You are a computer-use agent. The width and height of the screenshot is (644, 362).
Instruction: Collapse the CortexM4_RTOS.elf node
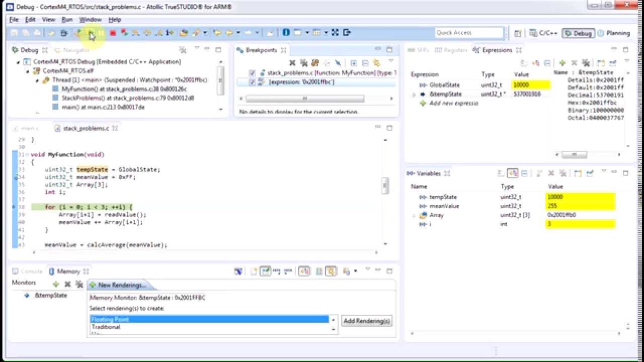pyautogui.click(x=28, y=71)
